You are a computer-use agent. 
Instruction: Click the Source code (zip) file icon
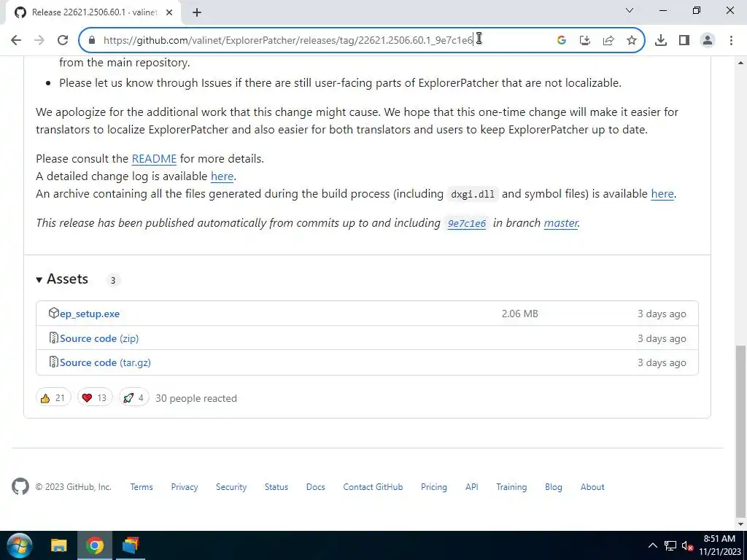(54, 338)
